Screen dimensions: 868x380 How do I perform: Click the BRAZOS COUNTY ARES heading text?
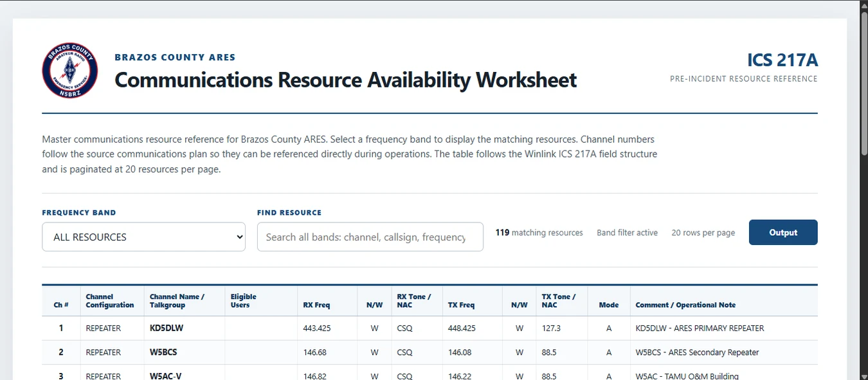pos(175,57)
